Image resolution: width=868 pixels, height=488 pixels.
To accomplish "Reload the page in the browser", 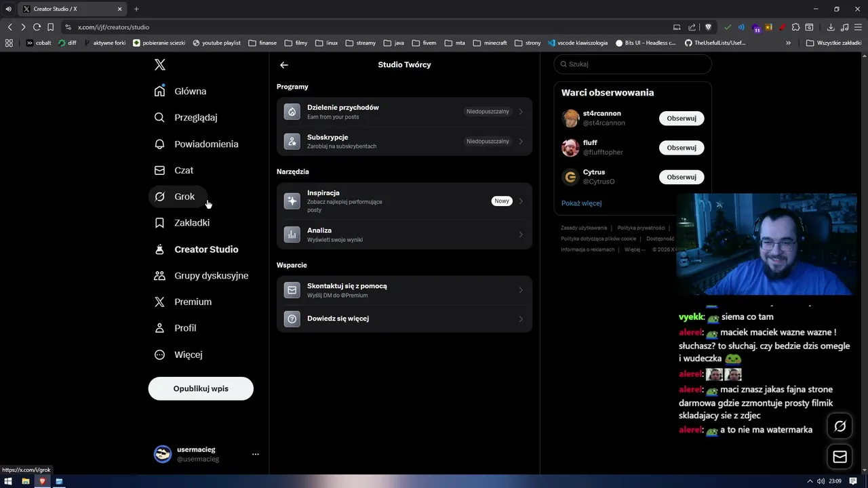I will tap(37, 27).
